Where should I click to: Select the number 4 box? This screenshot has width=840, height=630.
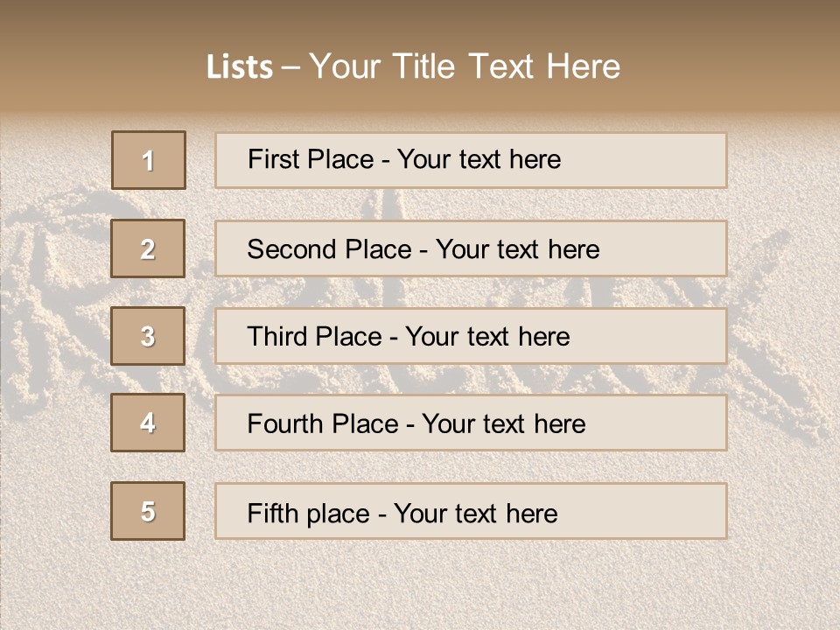pyautogui.click(x=148, y=423)
